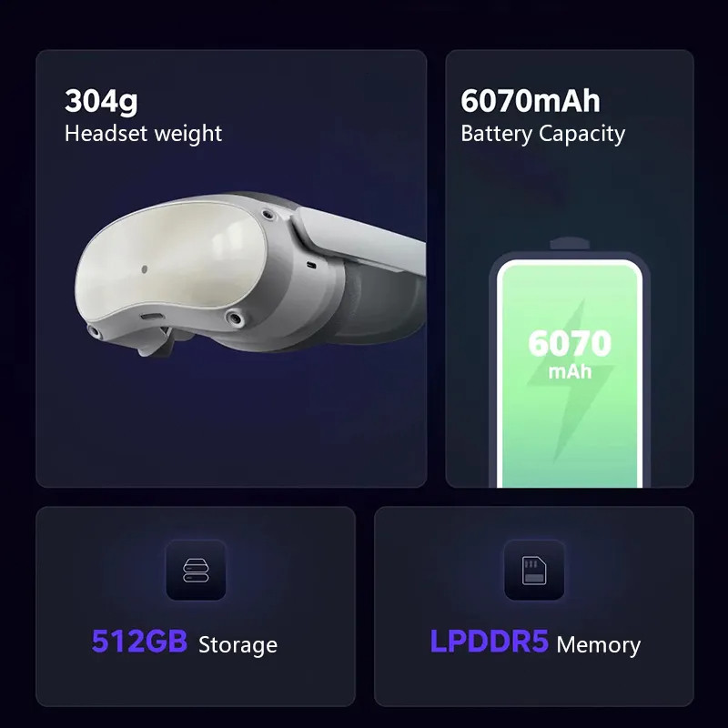The image size is (728, 728).
Task: Click the Storage label
Action: [238, 645]
